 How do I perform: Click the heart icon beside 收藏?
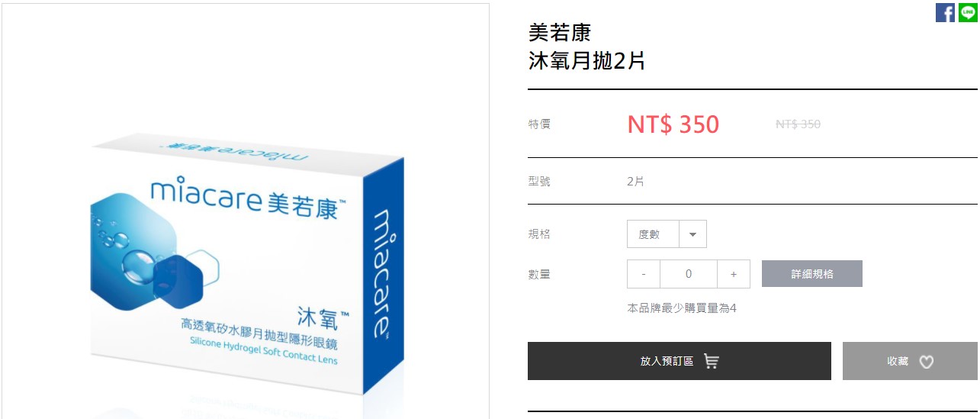(x=926, y=362)
